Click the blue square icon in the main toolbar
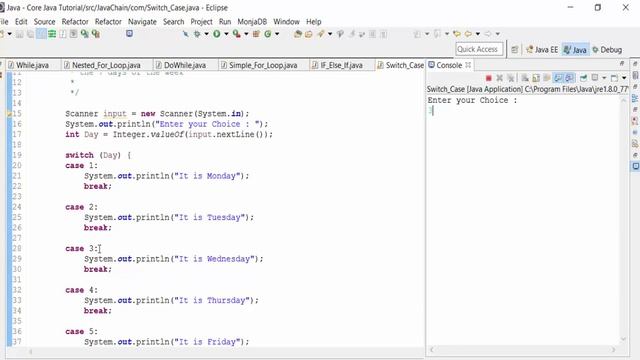Image resolution: width=640 pixels, height=360 pixels. pyautogui.click(x=129, y=33)
